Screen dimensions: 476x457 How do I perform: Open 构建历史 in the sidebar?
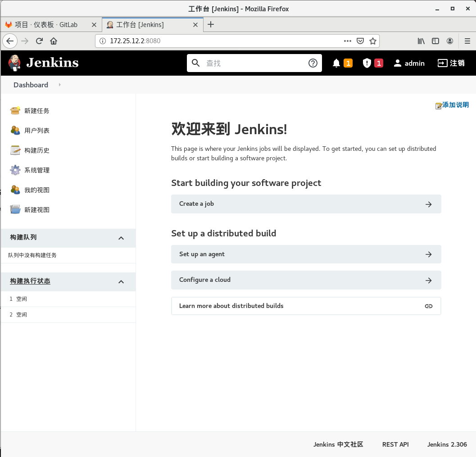point(37,150)
